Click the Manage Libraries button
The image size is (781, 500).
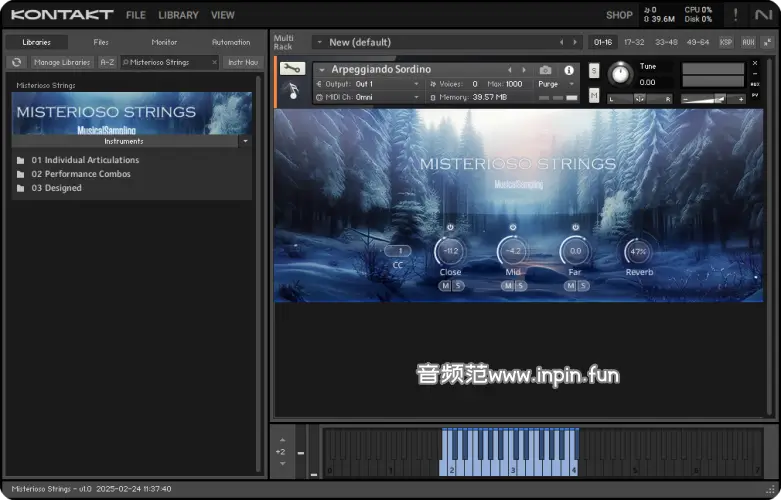pyautogui.click(x=62, y=62)
